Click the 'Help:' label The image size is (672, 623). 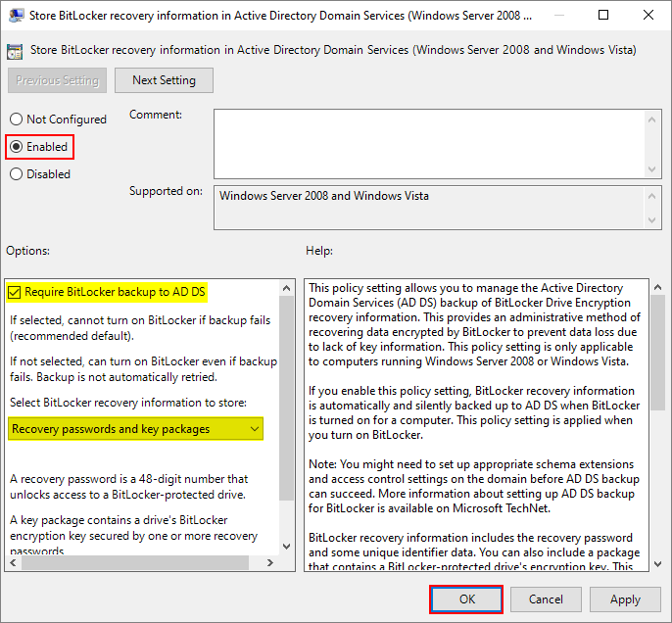319,251
